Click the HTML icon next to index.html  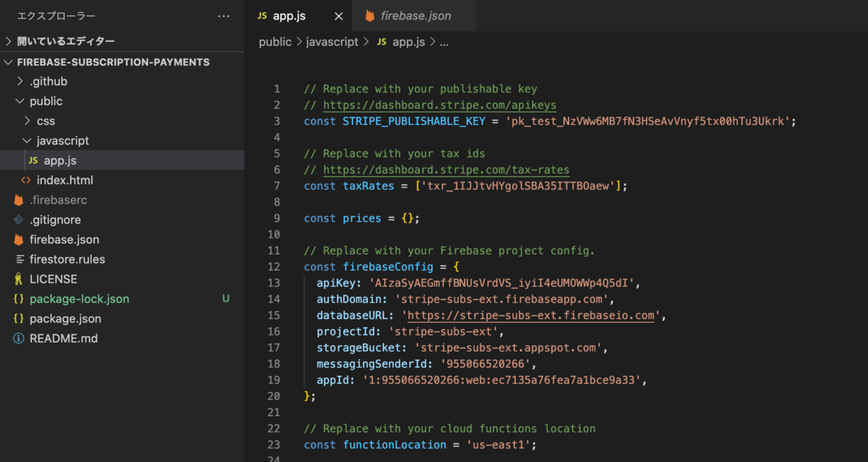[x=26, y=180]
